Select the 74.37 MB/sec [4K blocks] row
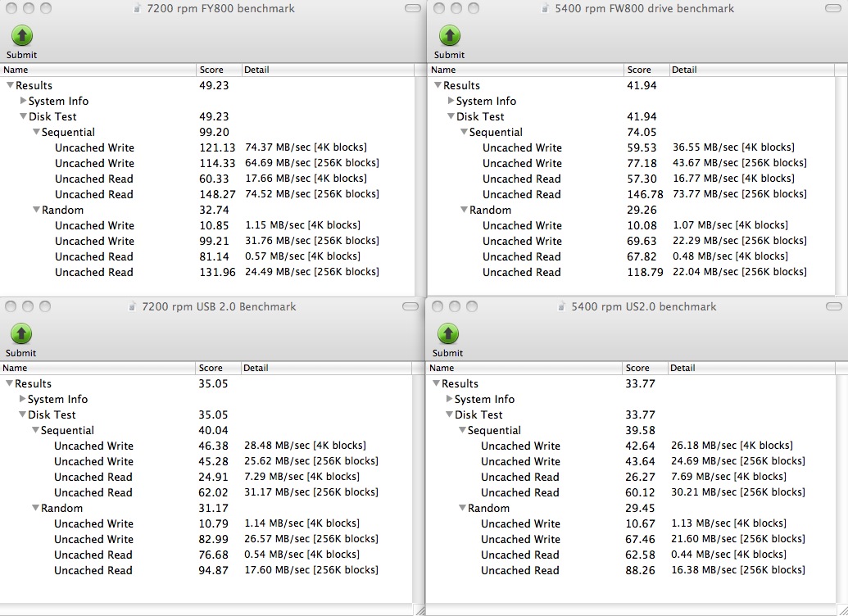Image resolution: width=848 pixels, height=616 pixels. 207,147
